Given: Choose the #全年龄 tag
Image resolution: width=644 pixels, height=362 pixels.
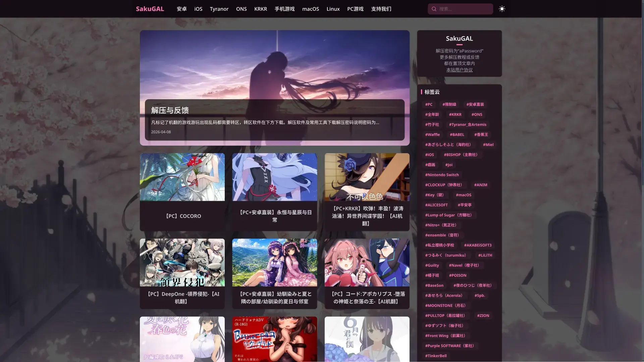Looking at the screenshot, I should [x=432, y=115].
